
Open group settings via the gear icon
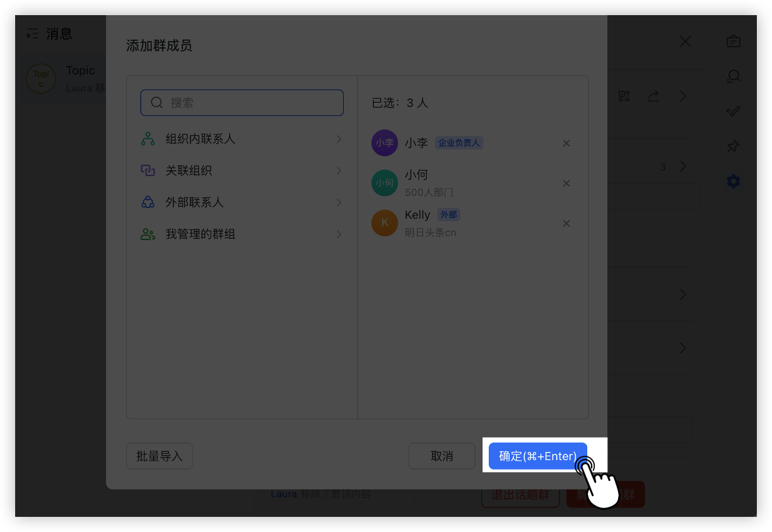tap(733, 181)
